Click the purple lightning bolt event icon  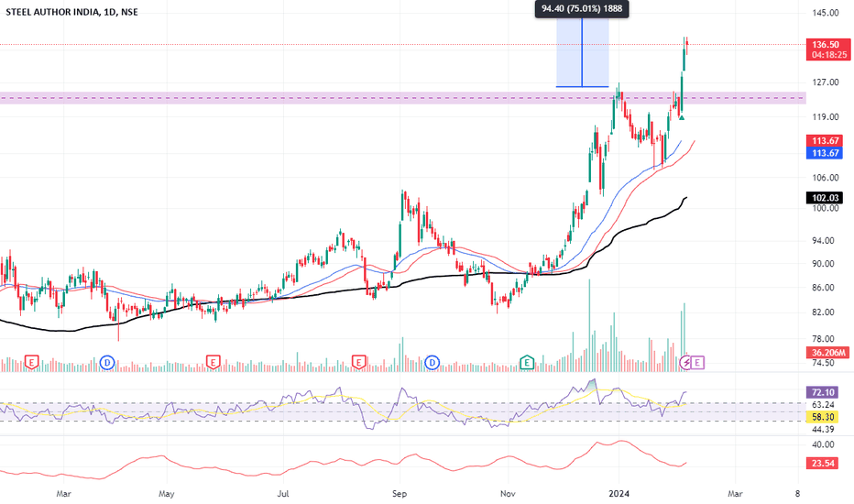(686, 362)
